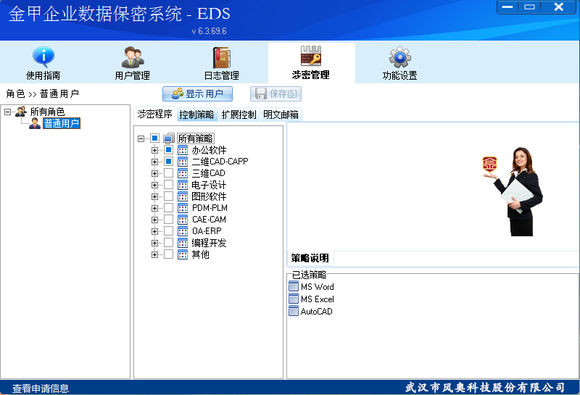The height and width of the screenshot is (395, 580).
Task: Click the 二维CAD·CAPP category icon
Action: (183, 162)
